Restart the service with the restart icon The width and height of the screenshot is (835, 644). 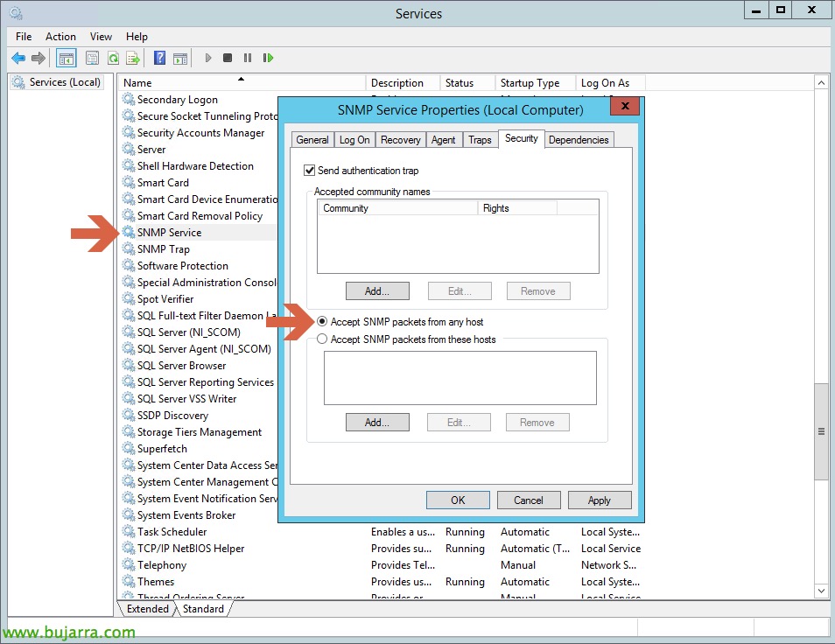pos(268,58)
